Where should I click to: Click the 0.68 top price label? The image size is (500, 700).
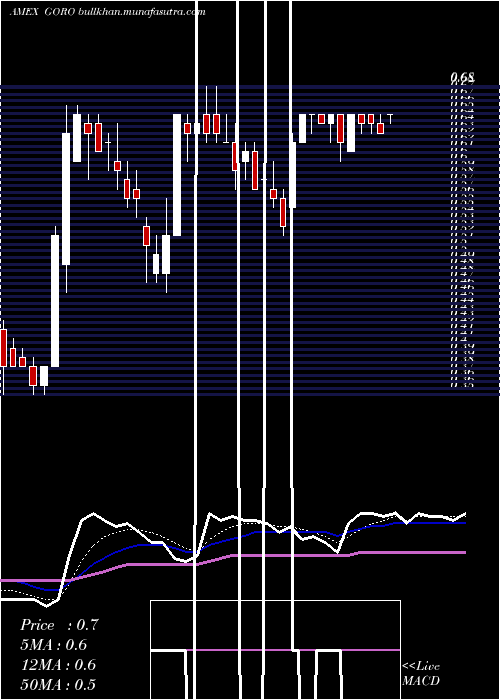click(x=462, y=78)
